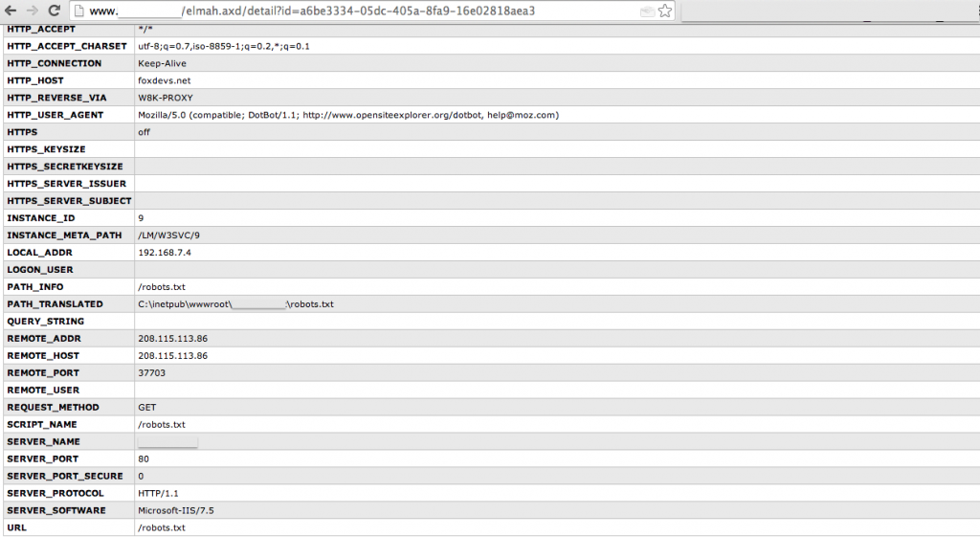
Task: Click the REQUEST_METHOD GET value
Action: [146, 408]
